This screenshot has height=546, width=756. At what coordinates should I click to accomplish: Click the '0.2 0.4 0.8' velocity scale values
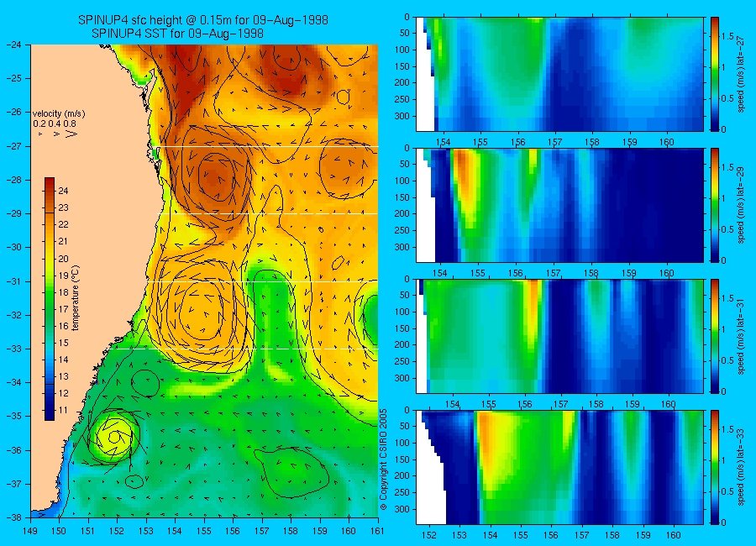[x=55, y=124]
